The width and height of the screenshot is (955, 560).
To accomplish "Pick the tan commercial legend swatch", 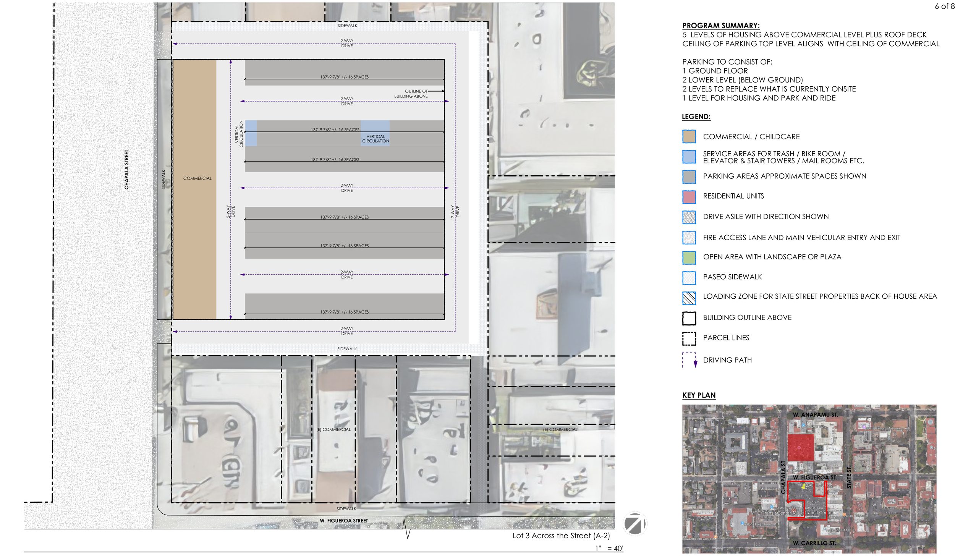I will [x=689, y=137].
